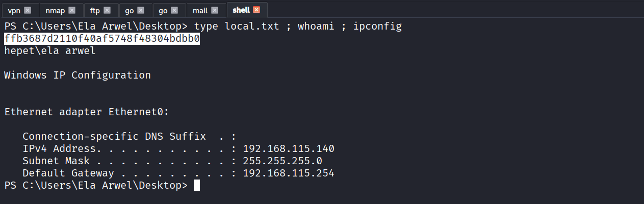Select the first go tab label
This screenshot has height=204, width=644.
click(x=130, y=10)
